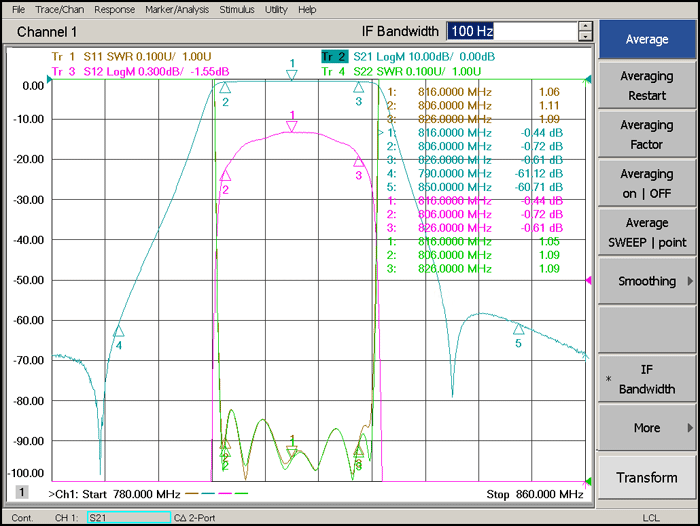
Task: Click marker 4 readout 790.0000 MHz -61.12 dB
Action: point(475,174)
